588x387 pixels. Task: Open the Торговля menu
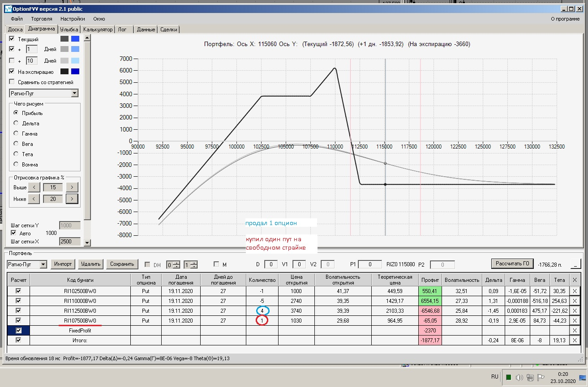(x=42, y=19)
